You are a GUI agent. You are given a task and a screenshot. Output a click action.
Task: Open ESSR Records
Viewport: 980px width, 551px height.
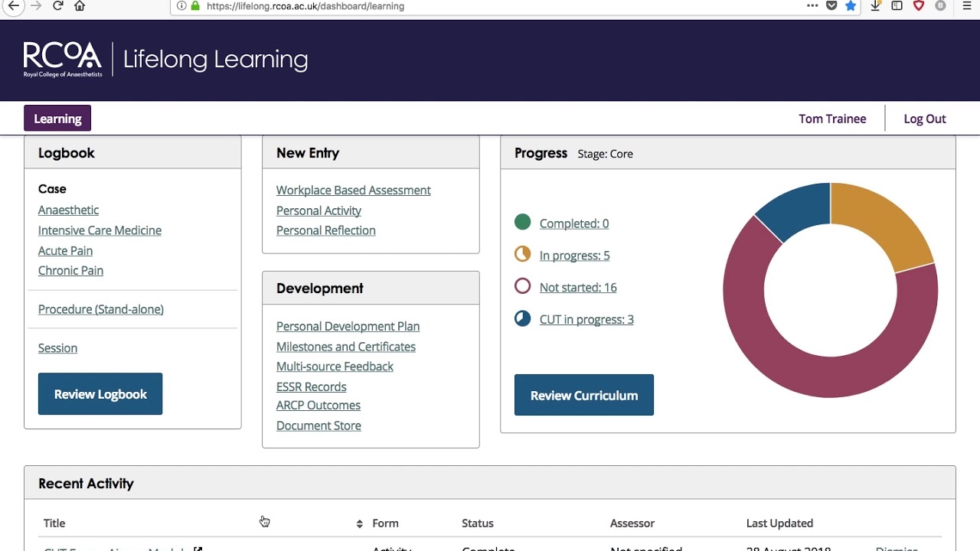tap(312, 386)
